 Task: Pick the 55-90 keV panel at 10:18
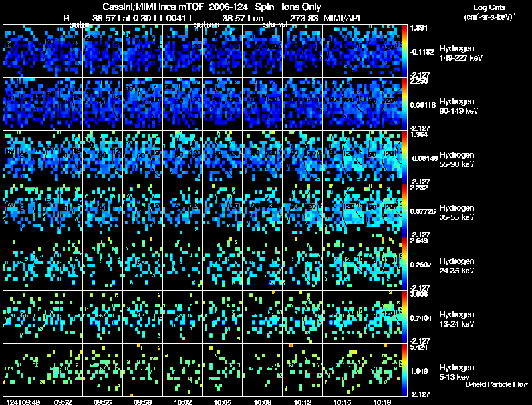(382, 158)
